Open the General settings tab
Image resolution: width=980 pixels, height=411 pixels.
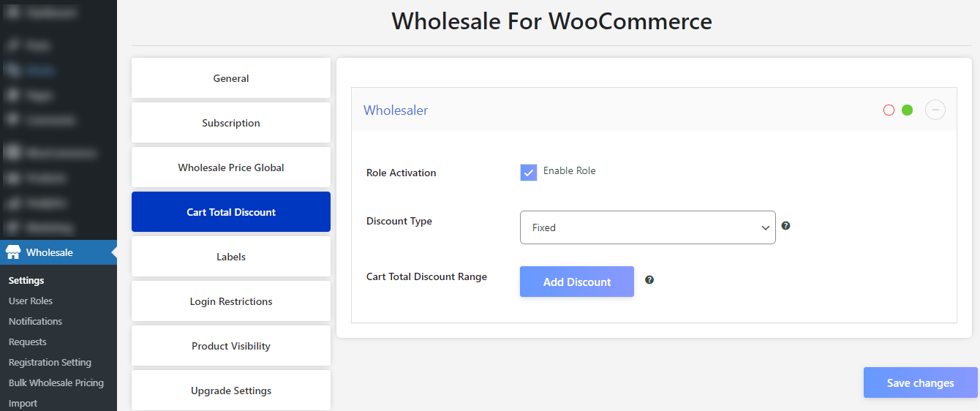[231, 78]
